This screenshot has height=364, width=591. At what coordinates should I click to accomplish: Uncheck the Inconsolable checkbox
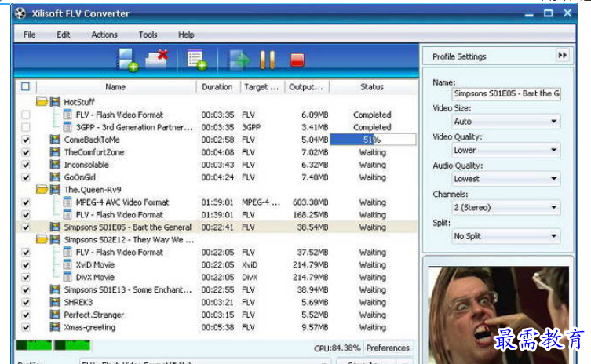pos(26,165)
